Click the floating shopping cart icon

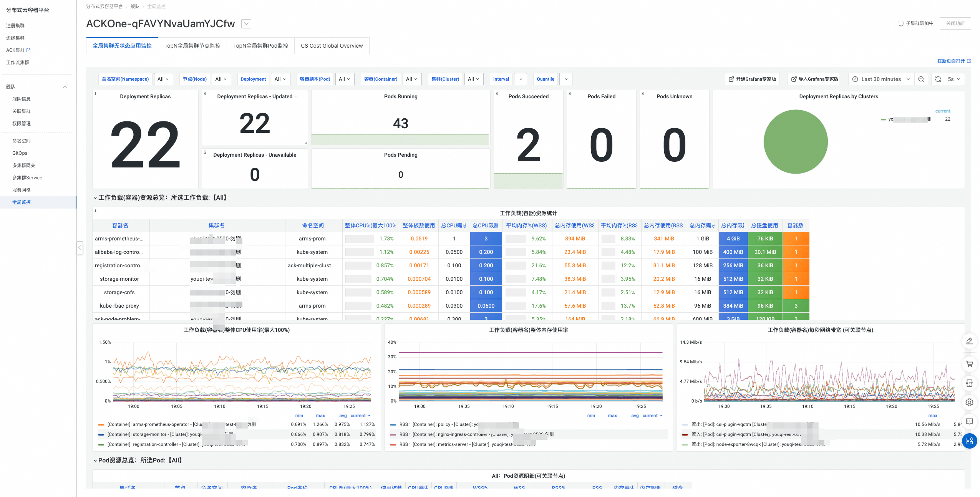pyautogui.click(x=969, y=364)
